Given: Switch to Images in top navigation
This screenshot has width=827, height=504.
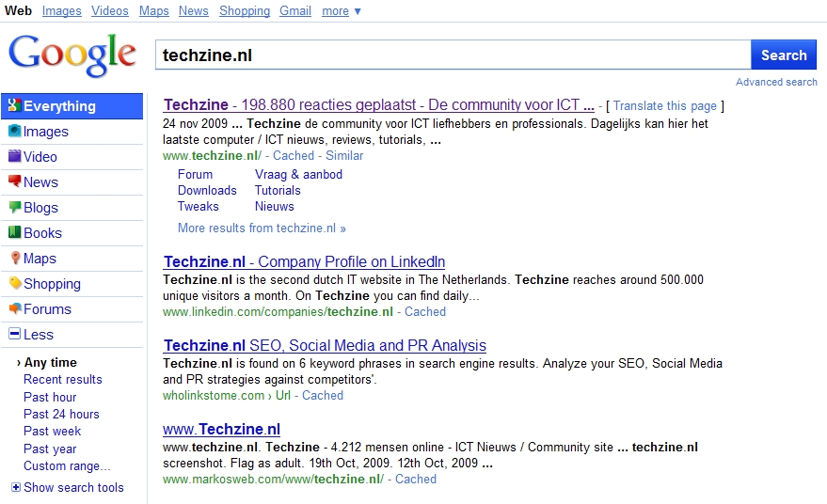Looking at the screenshot, I should [62, 10].
